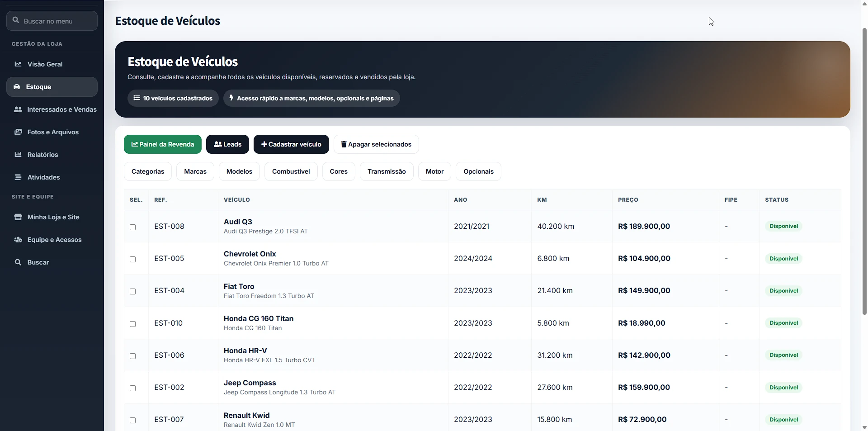This screenshot has width=868, height=431.
Task: Click the Buscar magnifier icon in sidebar
Action: pyautogui.click(x=18, y=262)
